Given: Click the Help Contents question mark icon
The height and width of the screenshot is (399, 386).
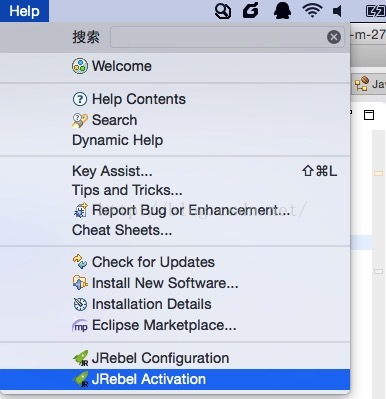Looking at the screenshot, I should point(80,99).
